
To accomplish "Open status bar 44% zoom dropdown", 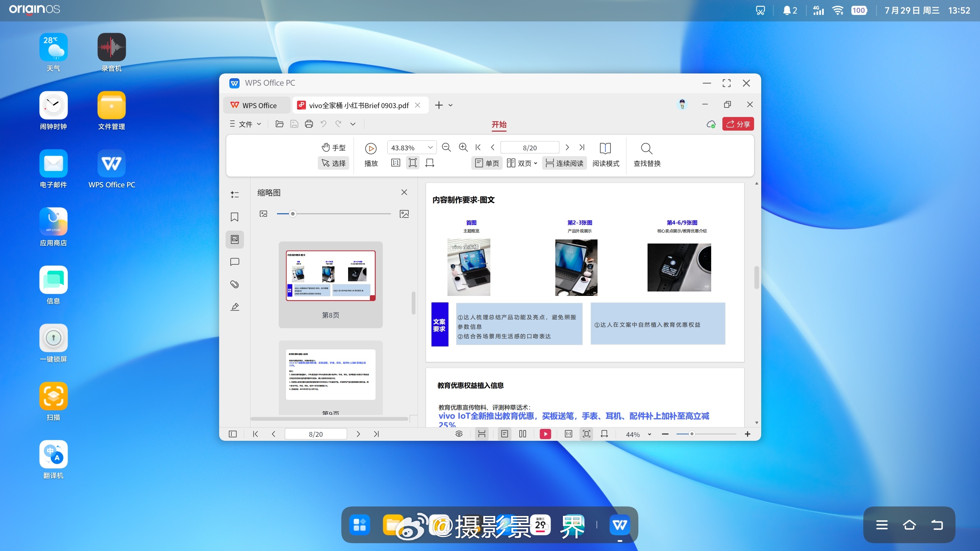I will click(649, 434).
